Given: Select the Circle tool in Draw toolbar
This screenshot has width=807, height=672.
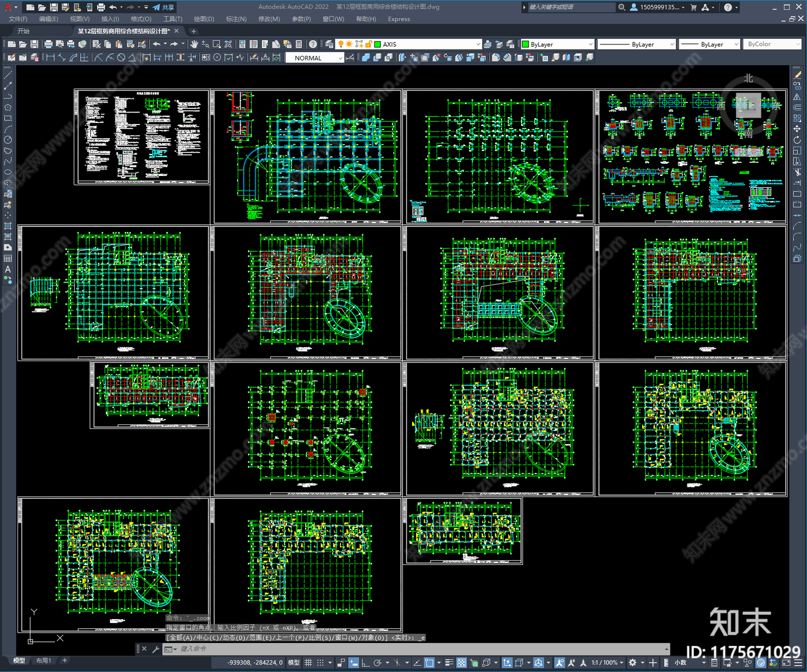Looking at the screenshot, I should 8,140.
